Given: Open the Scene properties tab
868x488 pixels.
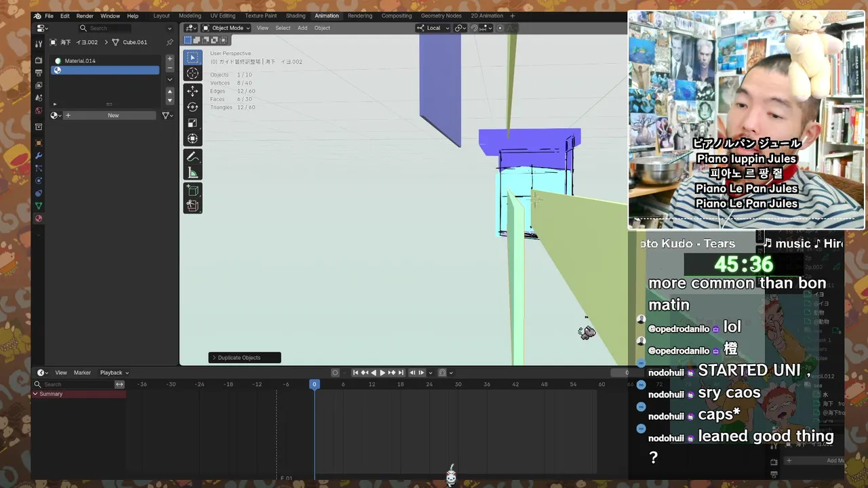Looking at the screenshot, I should click(39, 98).
